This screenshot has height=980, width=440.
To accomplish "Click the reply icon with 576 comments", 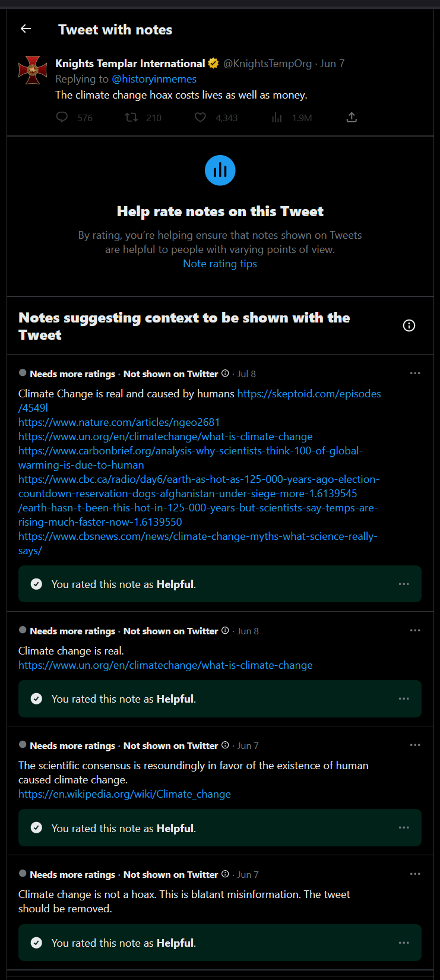I will 62,117.
